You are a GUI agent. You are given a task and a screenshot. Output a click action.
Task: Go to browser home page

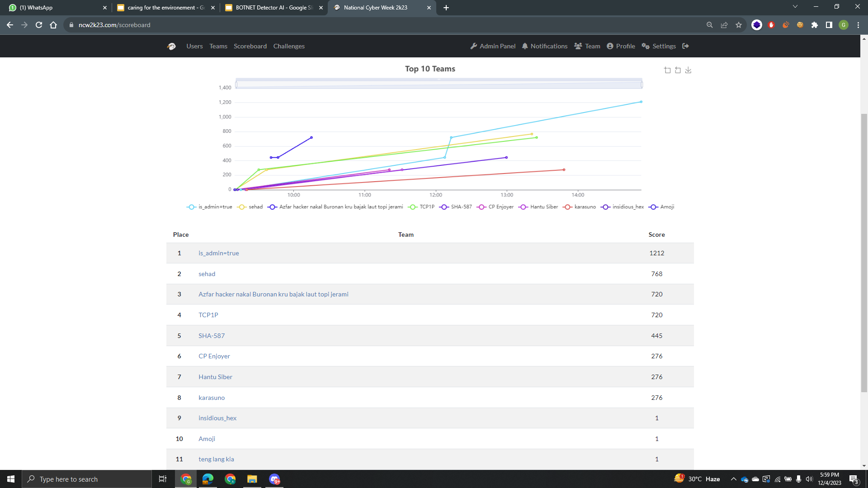click(x=53, y=25)
